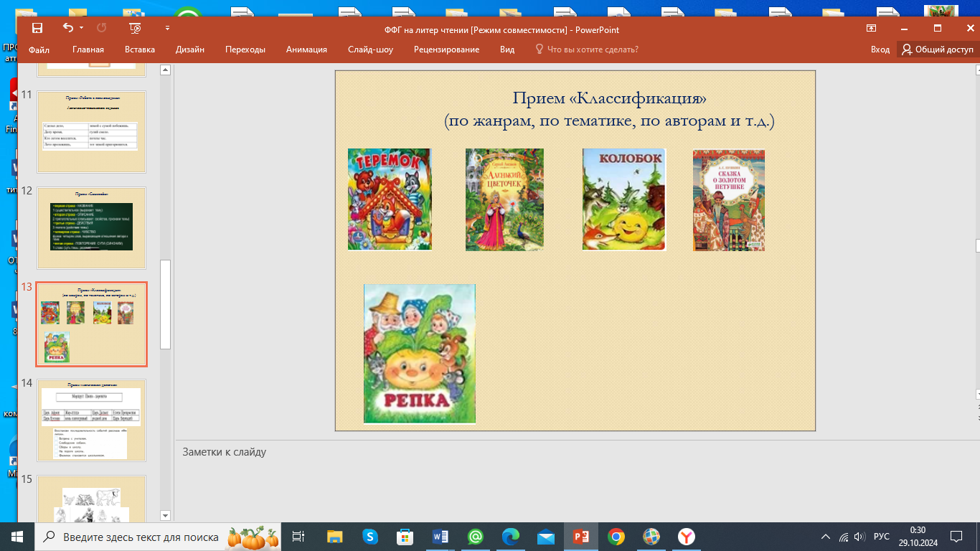The image size is (980, 551).
Task: Select slide 14 thumbnail
Action: tap(92, 420)
